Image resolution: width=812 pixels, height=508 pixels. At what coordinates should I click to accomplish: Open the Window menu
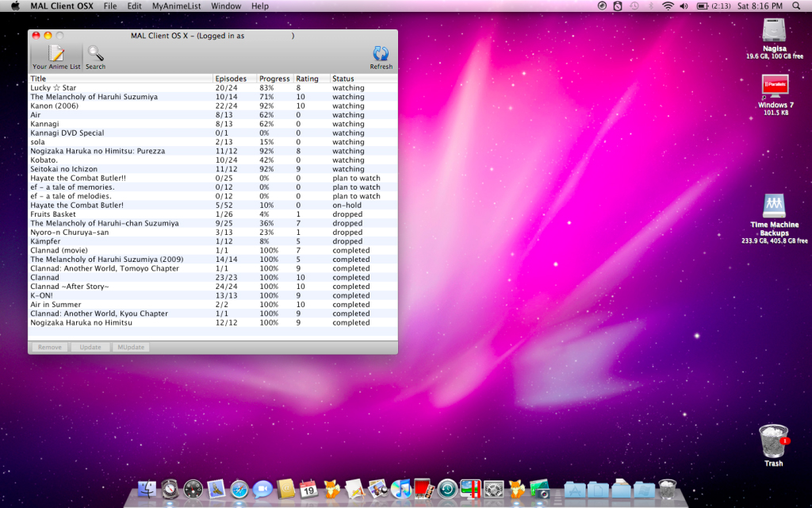tap(226, 6)
